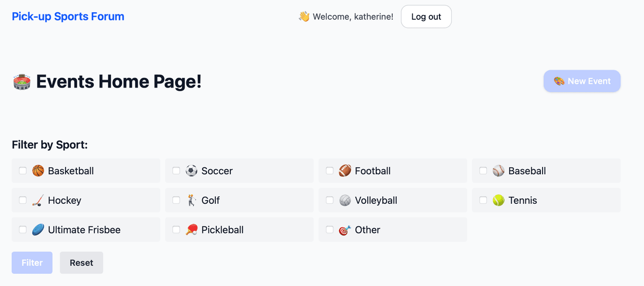The height and width of the screenshot is (286, 644).
Task: Select the Golf checkbox
Action: pos(176,200)
